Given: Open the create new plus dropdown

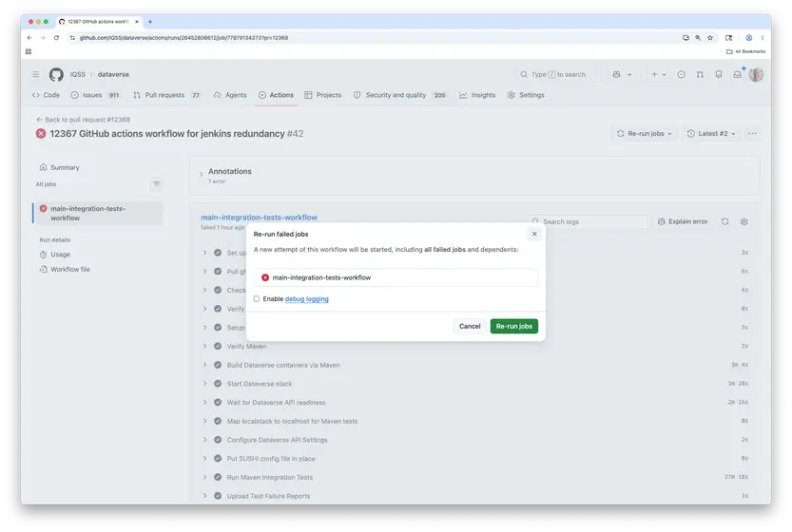Looking at the screenshot, I should click(658, 75).
